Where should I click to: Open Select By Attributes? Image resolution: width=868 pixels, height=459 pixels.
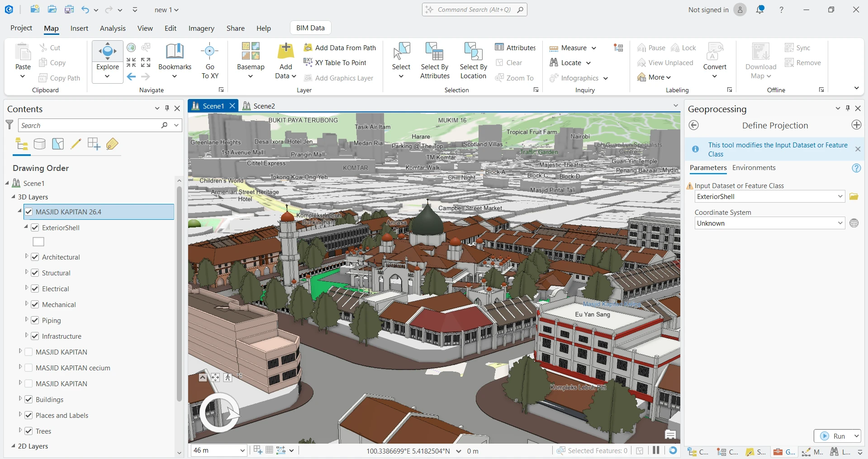tap(435, 61)
